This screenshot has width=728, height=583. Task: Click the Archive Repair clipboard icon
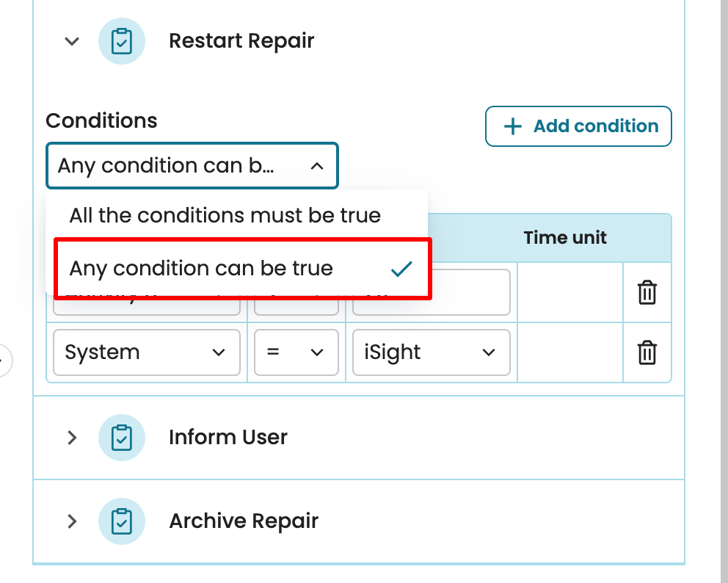(122, 521)
